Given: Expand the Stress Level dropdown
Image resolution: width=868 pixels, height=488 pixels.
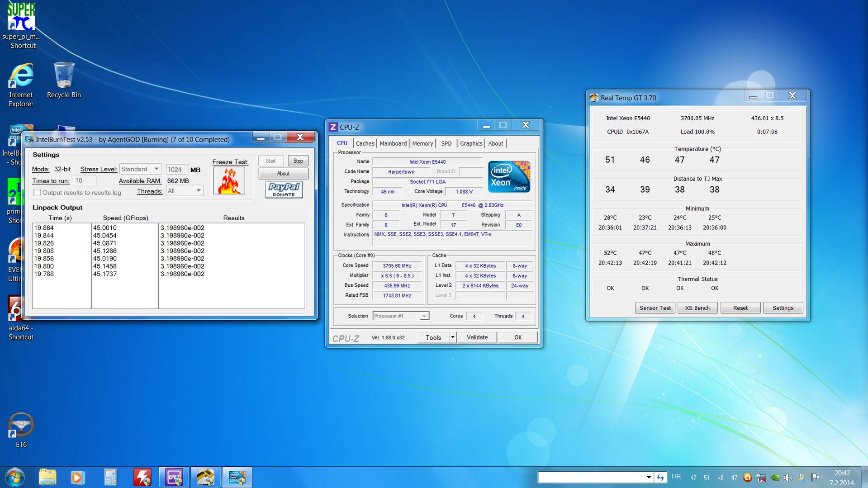Looking at the screenshot, I should point(156,169).
